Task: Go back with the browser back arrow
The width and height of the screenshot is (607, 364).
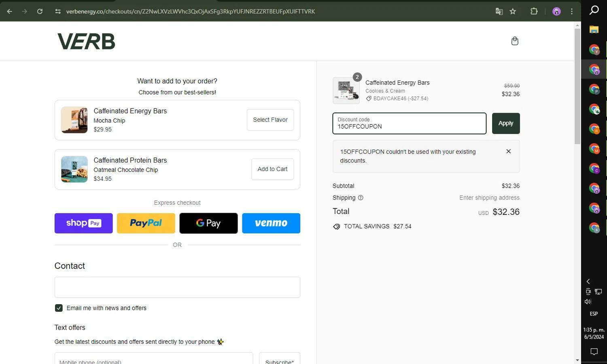Action: tap(9, 11)
